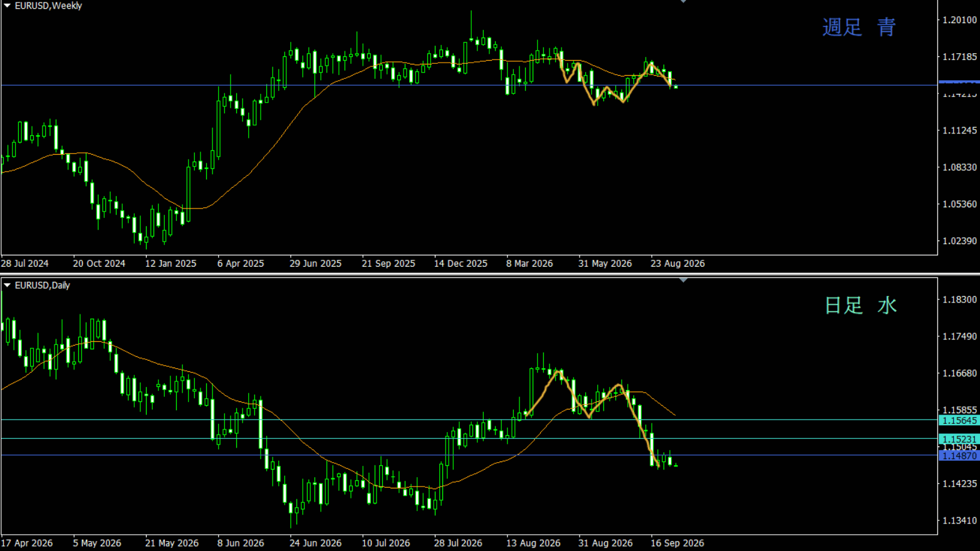This screenshot has height=551, width=980.
Task: Click the 1.20100 level on weekly price scale
Action: pos(960,20)
